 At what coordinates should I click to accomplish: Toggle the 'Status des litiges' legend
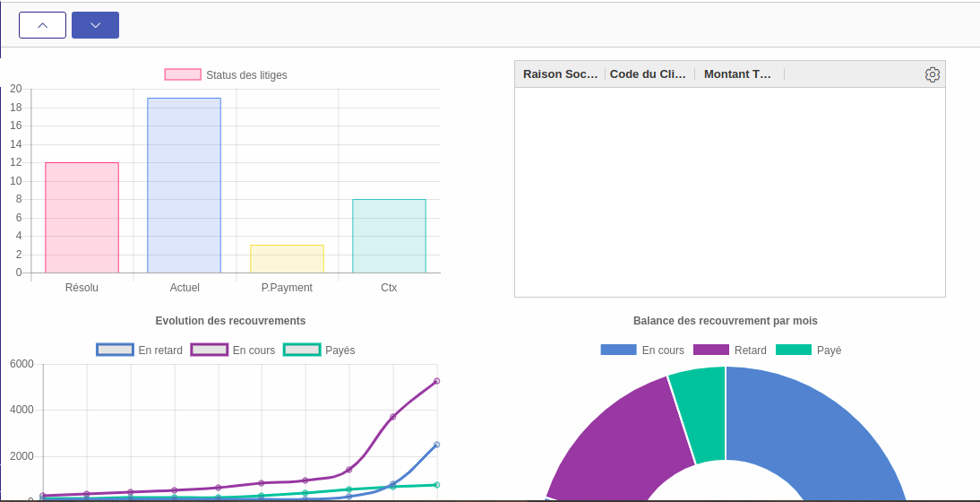coord(226,75)
